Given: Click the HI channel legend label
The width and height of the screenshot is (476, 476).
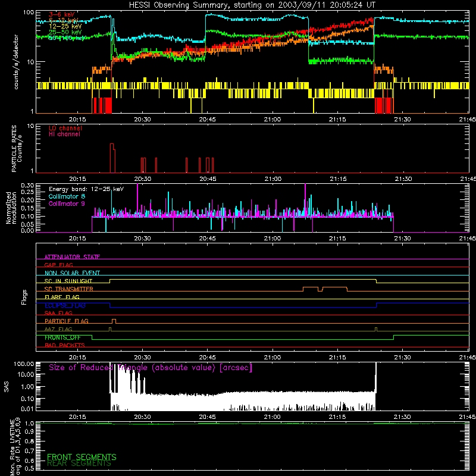Looking at the screenshot, I should [64, 134].
